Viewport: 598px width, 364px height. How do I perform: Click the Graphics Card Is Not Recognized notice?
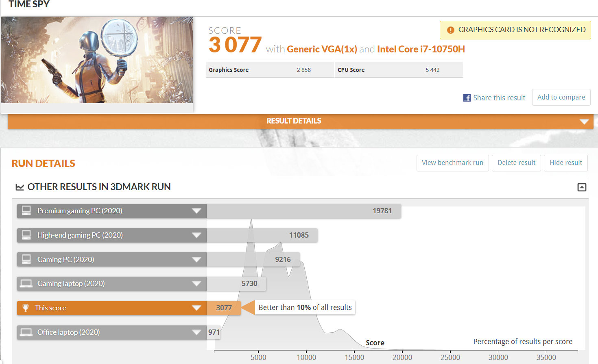point(515,30)
